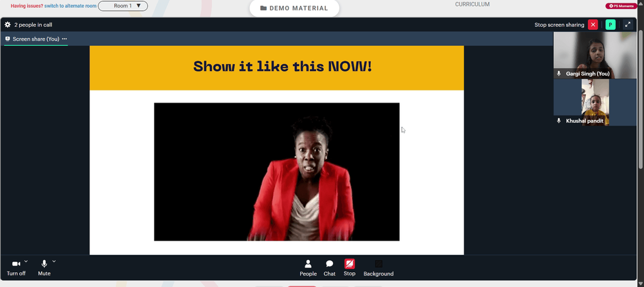Mute the microphone
Screen dimensions: 644x287
(x=44, y=268)
